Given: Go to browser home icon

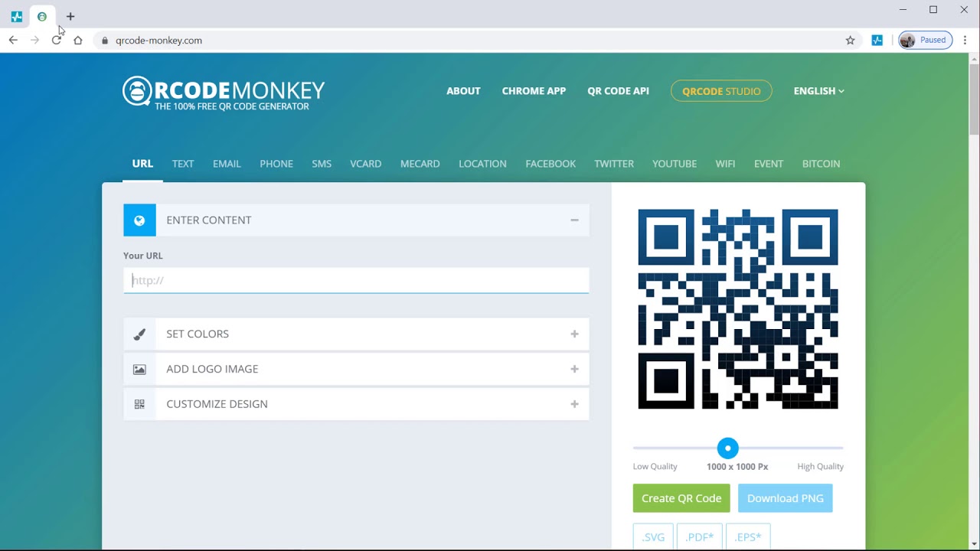Looking at the screenshot, I should [x=77, y=40].
